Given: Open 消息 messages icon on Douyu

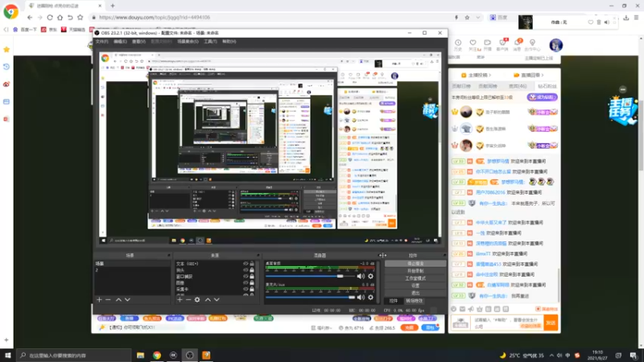Looking at the screenshot, I should coord(517,45).
